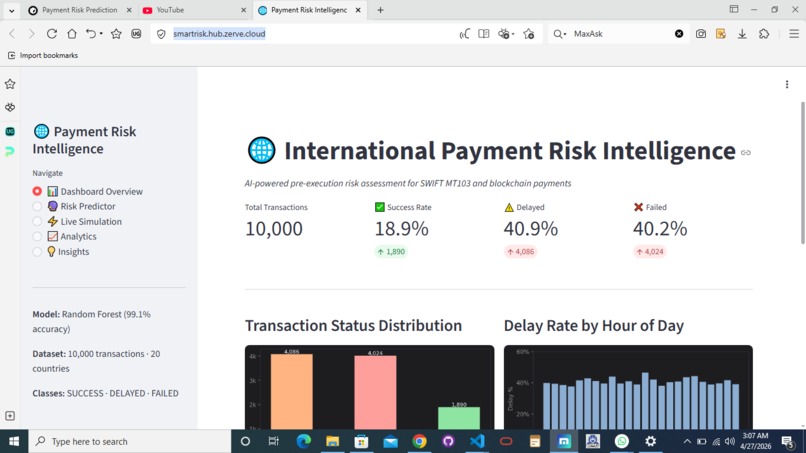Show hidden system tray icons

pyautogui.click(x=687, y=442)
